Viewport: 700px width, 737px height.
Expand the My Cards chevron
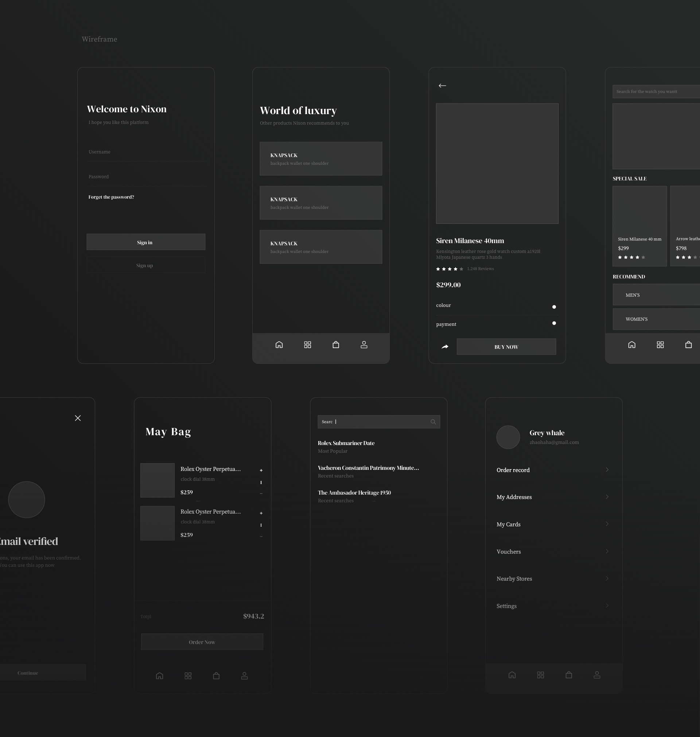[x=607, y=524]
